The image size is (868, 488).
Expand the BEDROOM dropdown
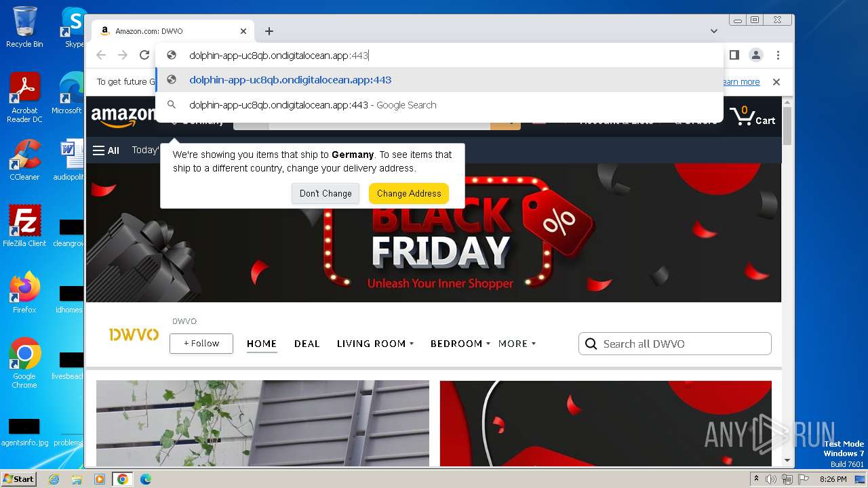[x=460, y=344]
